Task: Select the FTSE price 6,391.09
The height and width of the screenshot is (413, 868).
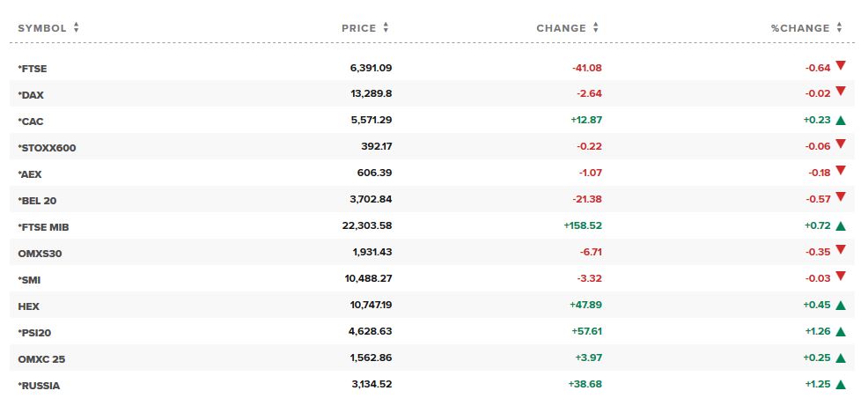Action: 371,68
